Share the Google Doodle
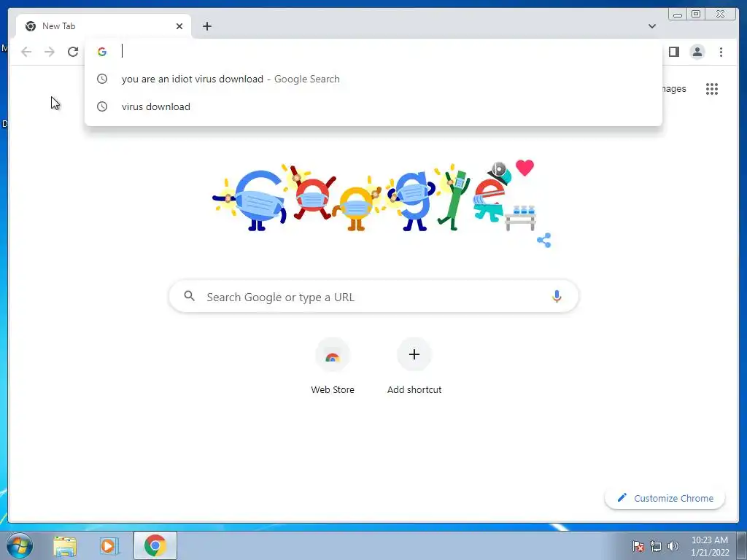The height and width of the screenshot is (560, 747). 543,240
